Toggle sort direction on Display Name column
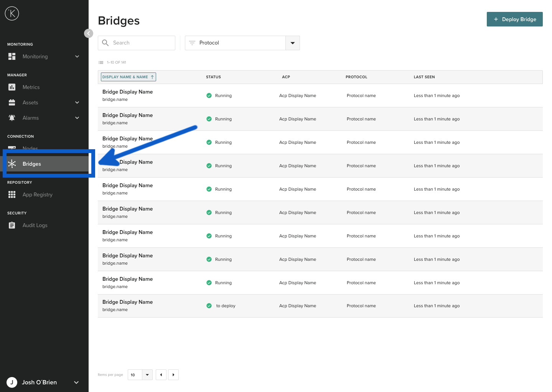This screenshot has height=392, width=552. tap(152, 77)
